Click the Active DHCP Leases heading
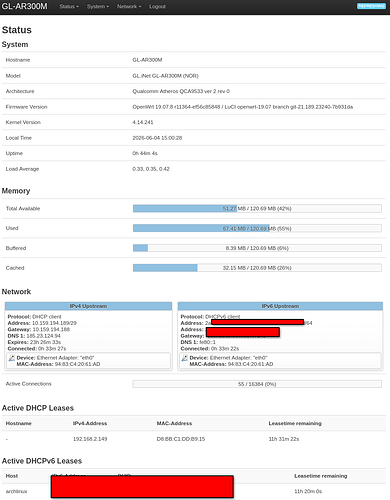 click(38, 408)
